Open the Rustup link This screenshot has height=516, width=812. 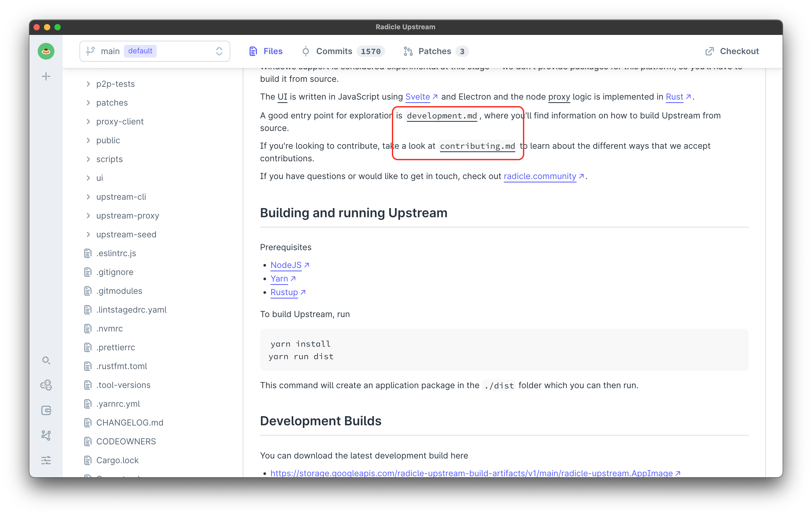[285, 292]
